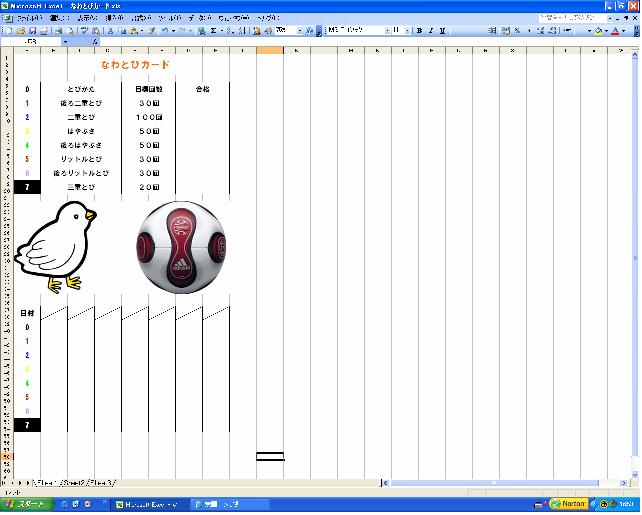Open the Help icon next to zoom
This screenshot has height=515, width=642.
coord(310,31)
